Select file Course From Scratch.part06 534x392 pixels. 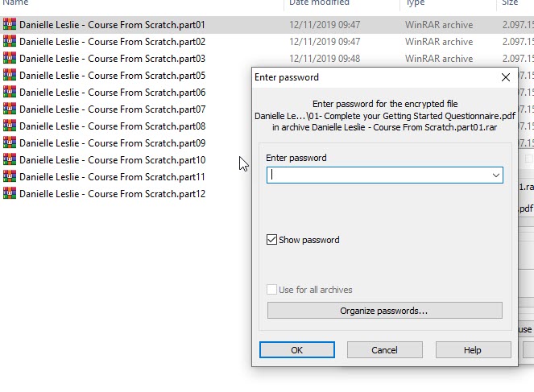click(x=113, y=93)
